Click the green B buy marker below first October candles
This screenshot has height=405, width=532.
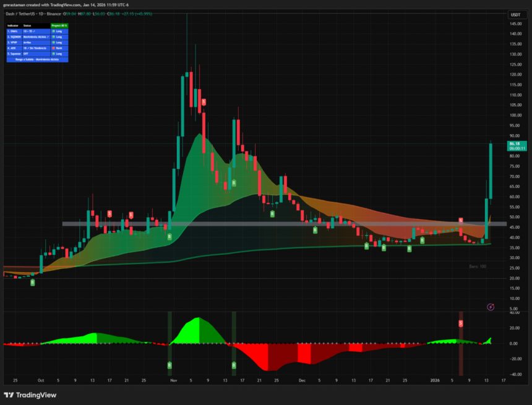33,282
